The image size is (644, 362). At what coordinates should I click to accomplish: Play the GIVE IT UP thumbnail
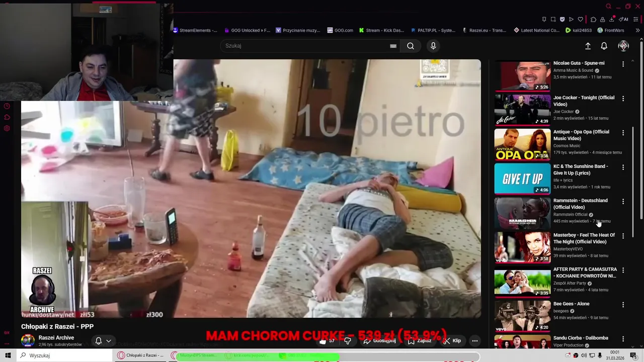(x=522, y=178)
